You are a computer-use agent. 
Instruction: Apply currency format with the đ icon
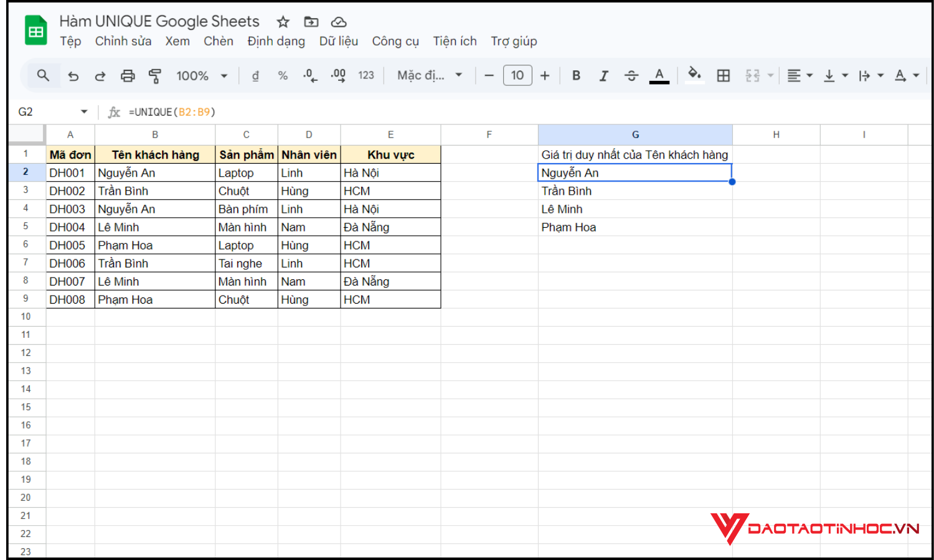tap(255, 75)
